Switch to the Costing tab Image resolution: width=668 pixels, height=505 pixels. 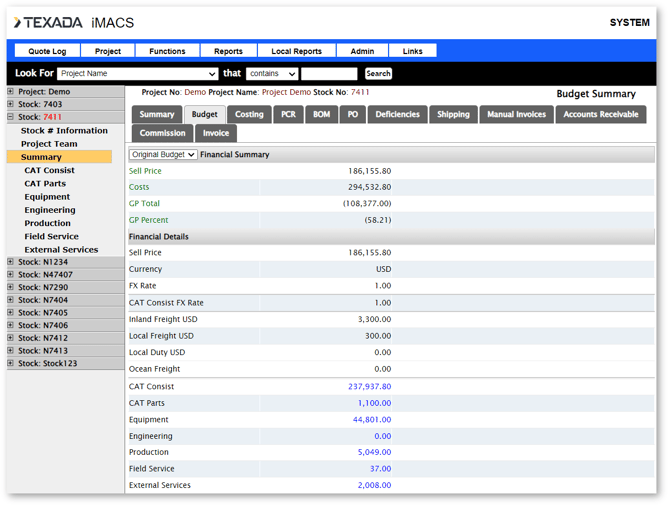[x=249, y=115]
